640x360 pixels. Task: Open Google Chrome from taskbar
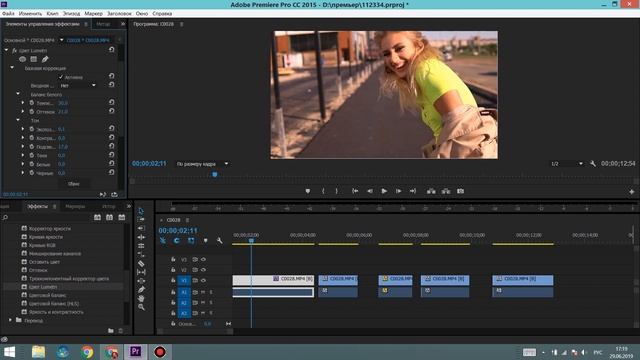[x=87, y=352]
